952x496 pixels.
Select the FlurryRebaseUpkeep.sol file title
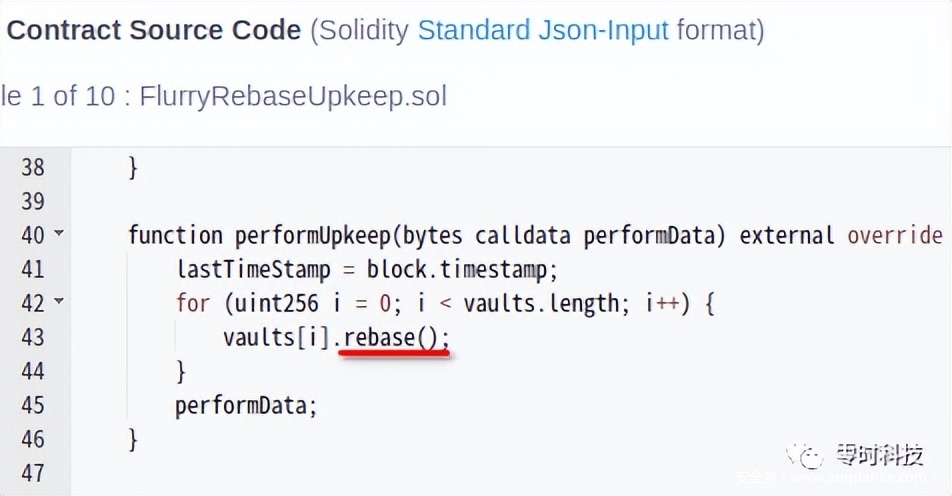point(293,96)
